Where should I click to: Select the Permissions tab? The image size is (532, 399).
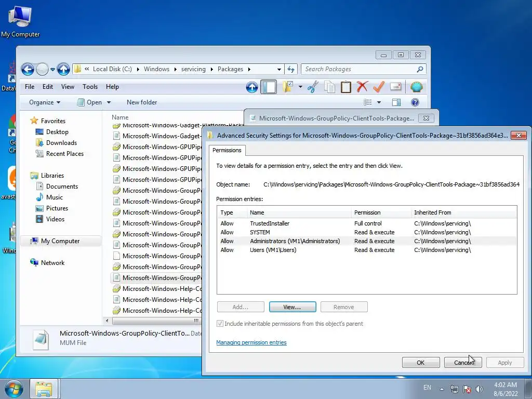227,150
